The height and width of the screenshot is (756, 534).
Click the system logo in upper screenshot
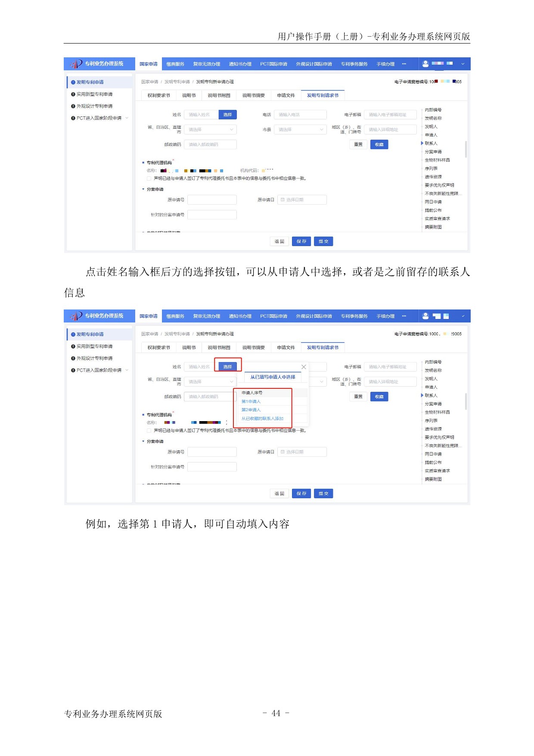76,64
